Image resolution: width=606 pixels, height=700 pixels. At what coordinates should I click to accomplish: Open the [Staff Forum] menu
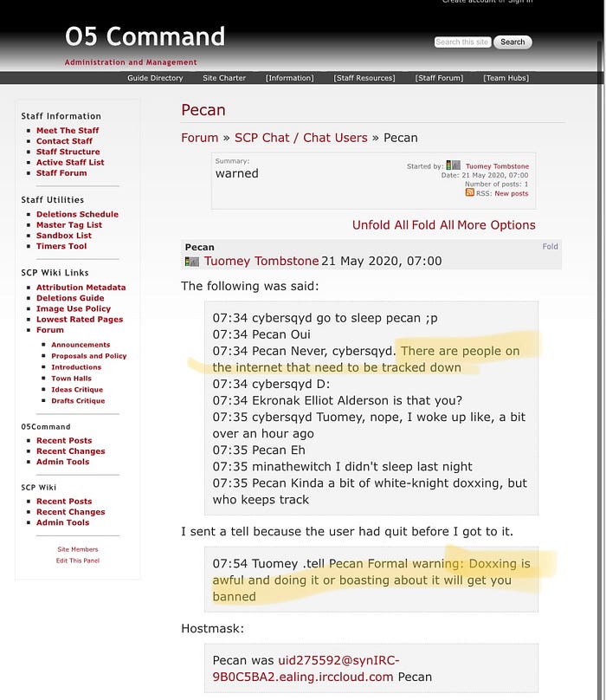[x=439, y=78]
